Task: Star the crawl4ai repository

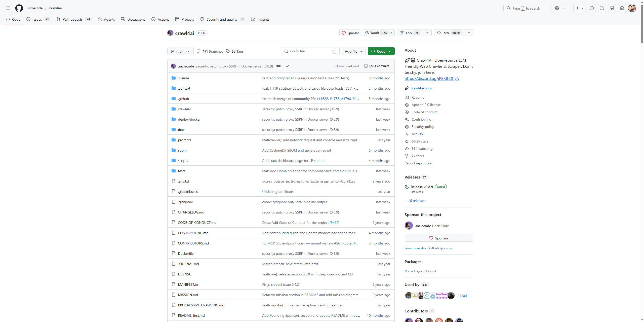Action: [449, 33]
